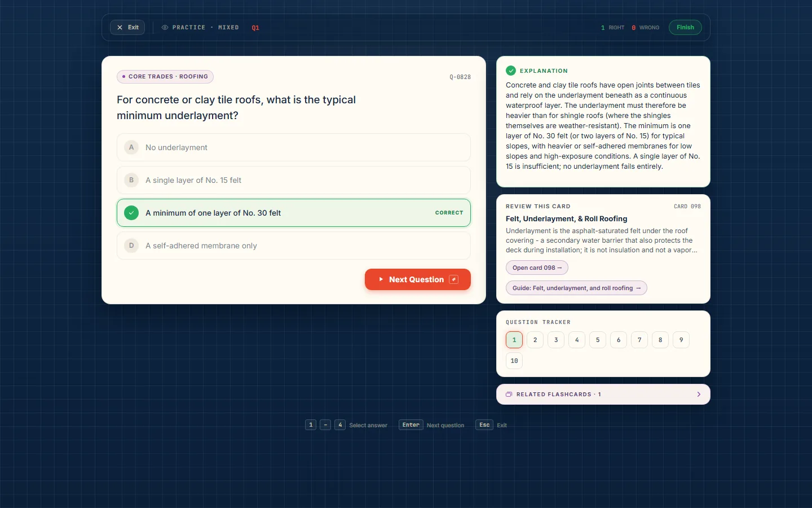Click the Exit button with X icon

point(127,27)
